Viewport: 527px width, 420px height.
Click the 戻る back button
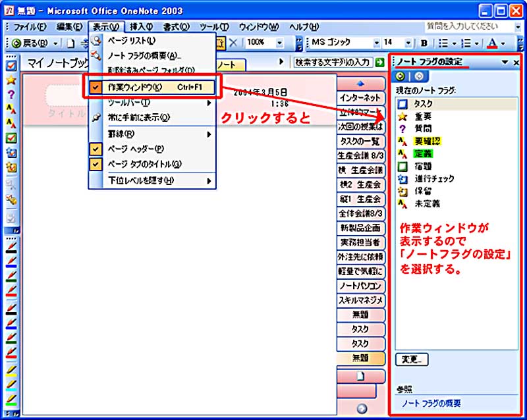pyautogui.click(x=30, y=43)
